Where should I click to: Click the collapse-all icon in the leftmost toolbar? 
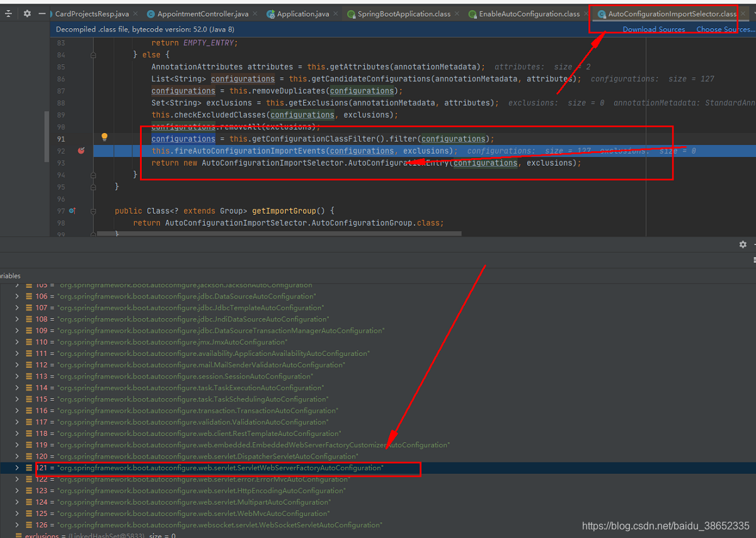pyautogui.click(x=7, y=13)
